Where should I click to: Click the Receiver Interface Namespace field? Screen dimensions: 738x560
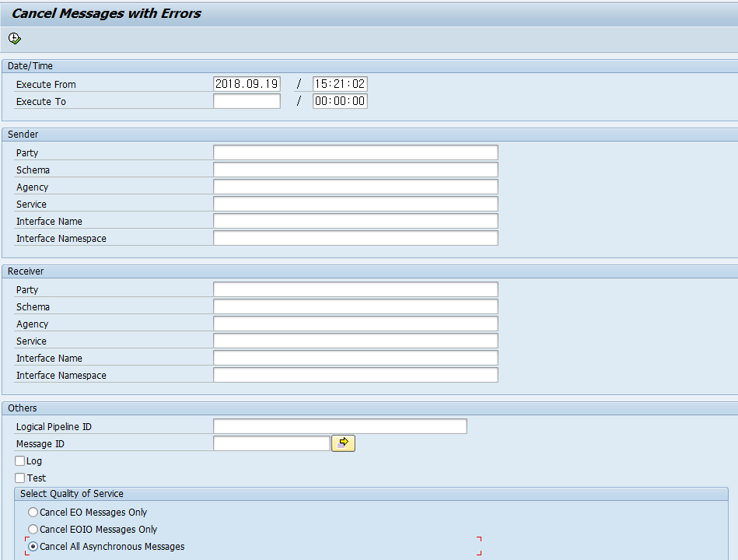point(355,374)
